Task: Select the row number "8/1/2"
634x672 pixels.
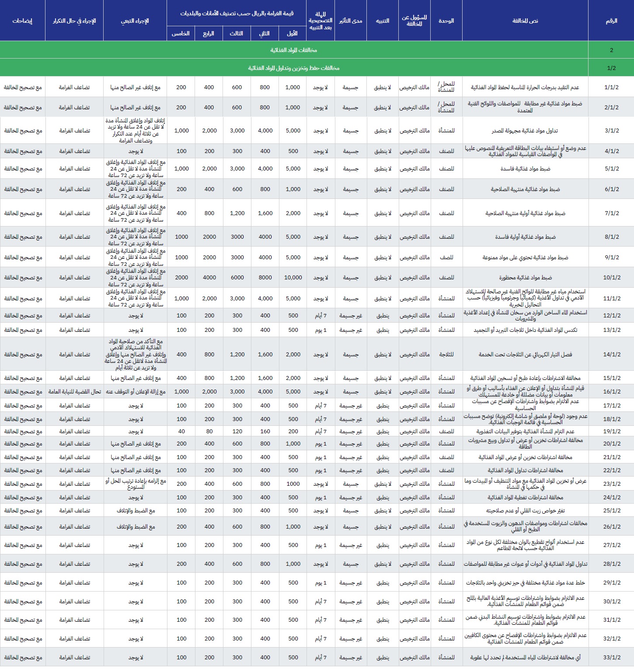Action: pyautogui.click(x=612, y=237)
